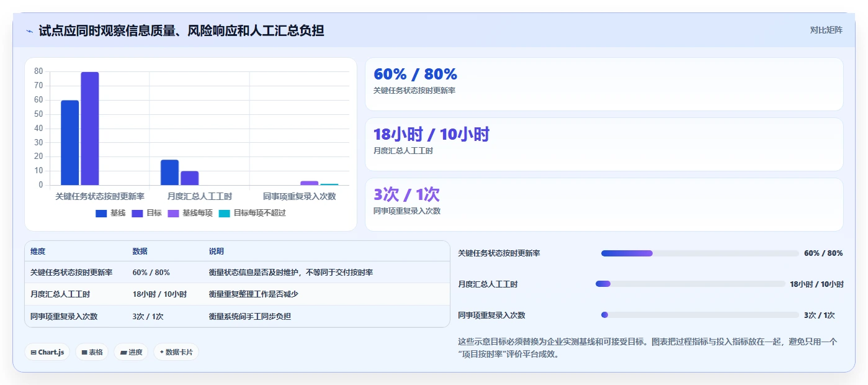Click the 3次 / 1次 data card
The height and width of the screenshot is (385, 868).
point(604,204)
